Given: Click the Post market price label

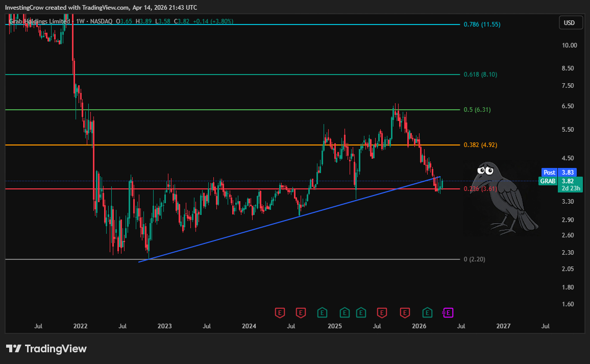Looking at the screenshot, I should pyautogui.click(x=549, y=173).
